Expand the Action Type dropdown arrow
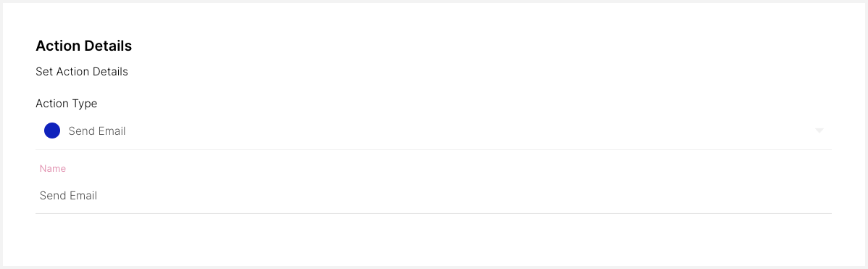 coord(819,131)
